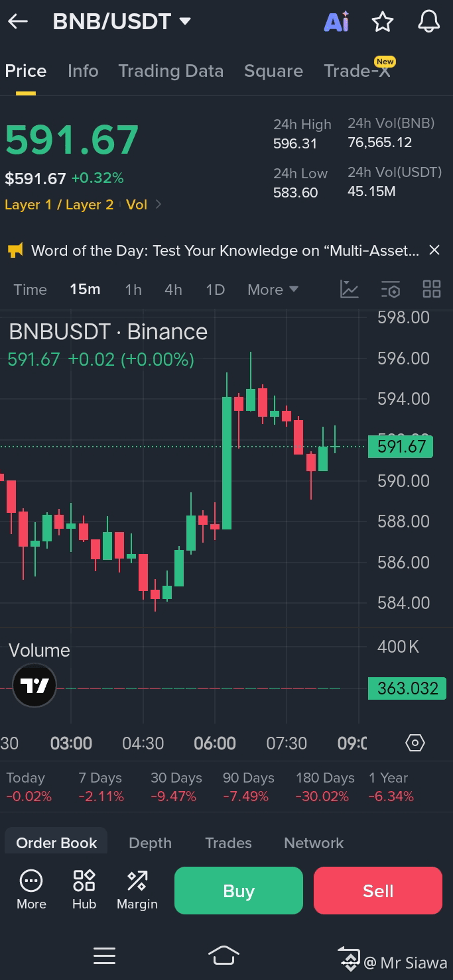Tap the TradingView logo badge
Screen dimensions: 453x980
click(34, 685)
